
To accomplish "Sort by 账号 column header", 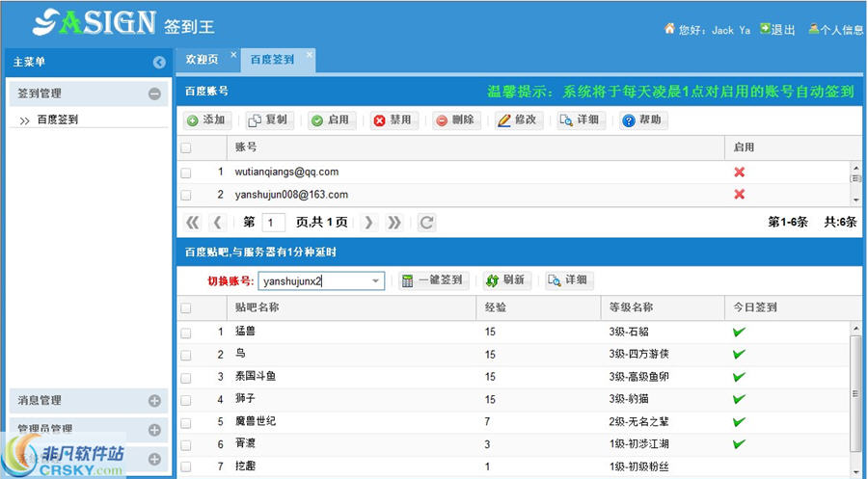I will click(475, 147).
